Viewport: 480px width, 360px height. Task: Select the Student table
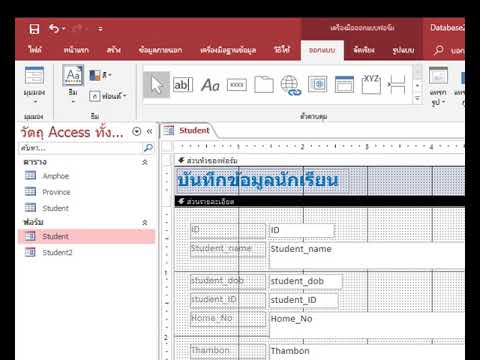click(x=55, y=208)
